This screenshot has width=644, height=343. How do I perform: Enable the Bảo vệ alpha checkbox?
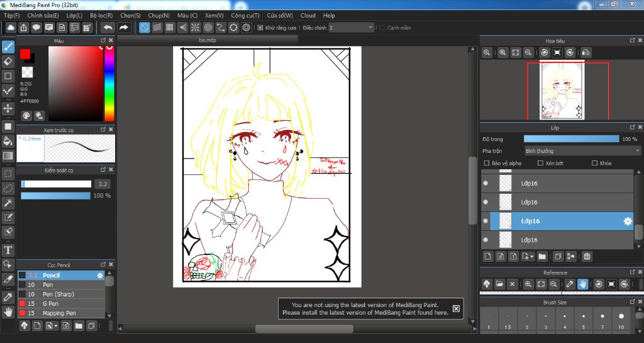(487, 163)
